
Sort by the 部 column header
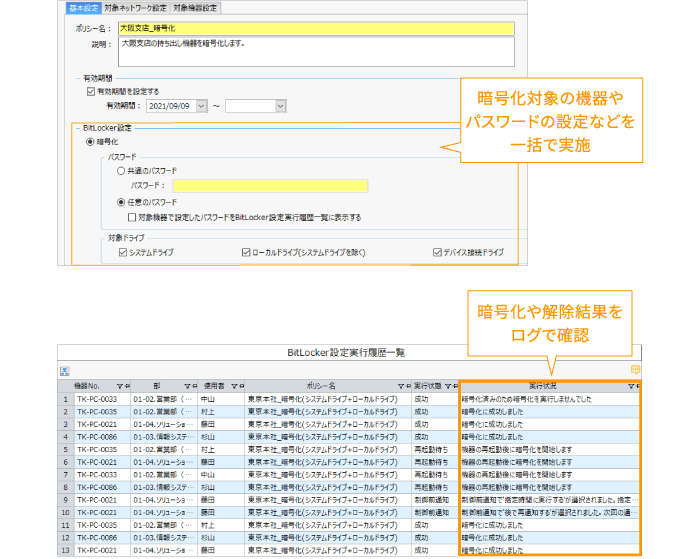(x=157, y=386)
